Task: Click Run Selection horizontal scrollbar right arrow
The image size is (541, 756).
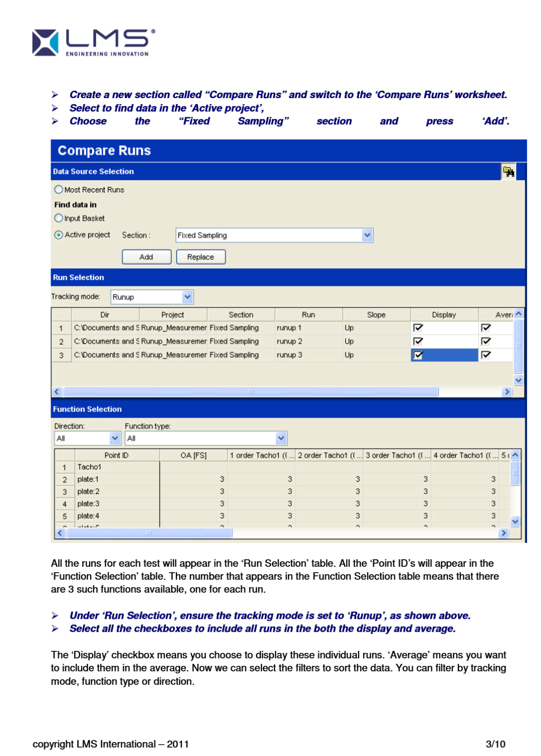Action: [x=507, y=392]
